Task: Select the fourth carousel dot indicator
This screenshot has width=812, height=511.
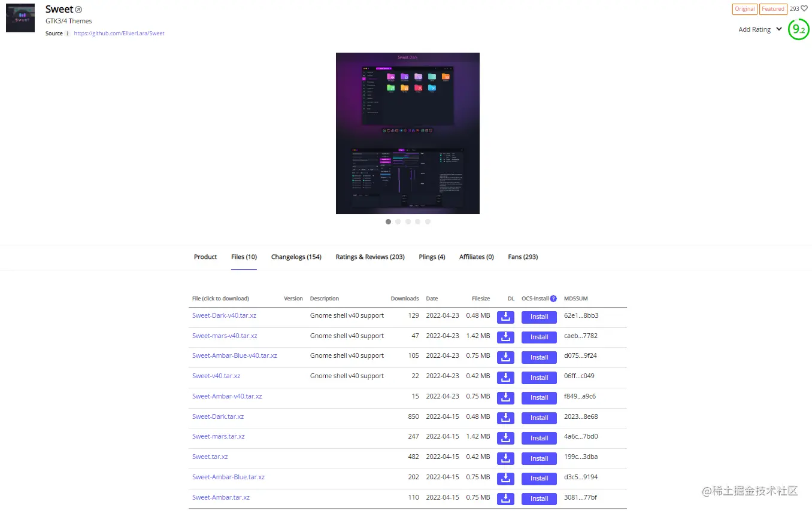Action: [418, 221]
